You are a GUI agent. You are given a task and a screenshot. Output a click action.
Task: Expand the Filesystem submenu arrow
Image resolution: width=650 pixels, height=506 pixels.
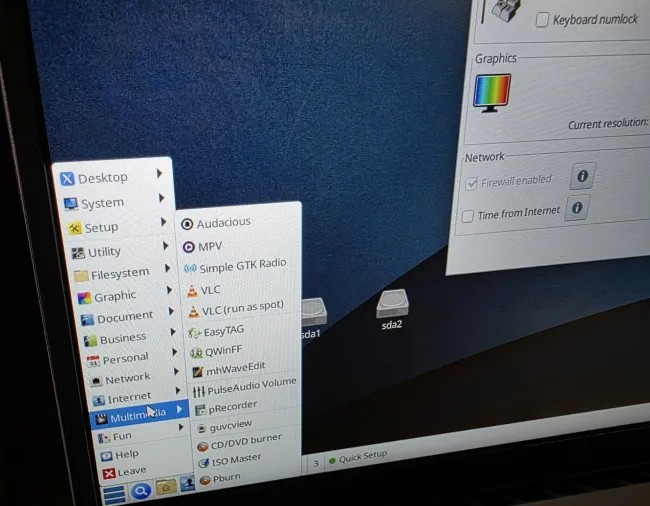coord(167,268)
